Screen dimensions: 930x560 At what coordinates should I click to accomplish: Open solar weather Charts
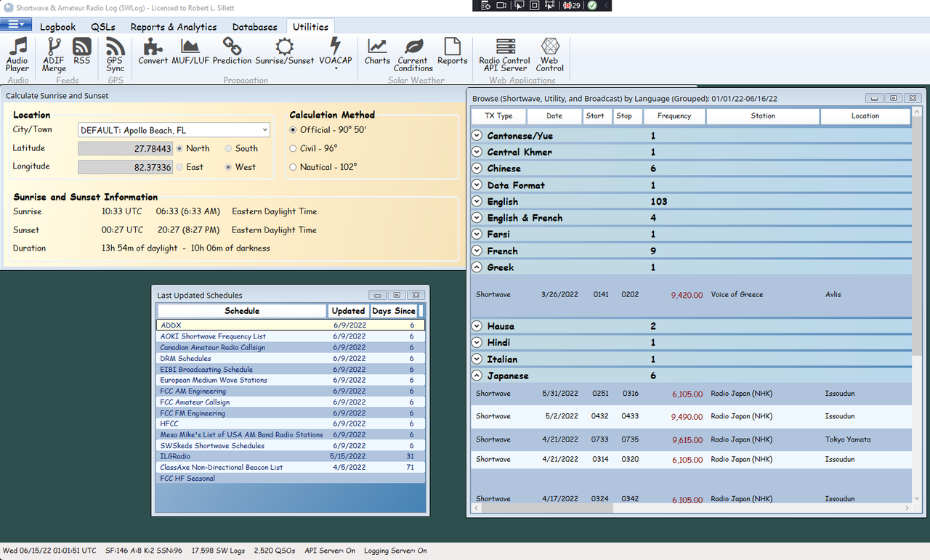[x=377, y=52]
